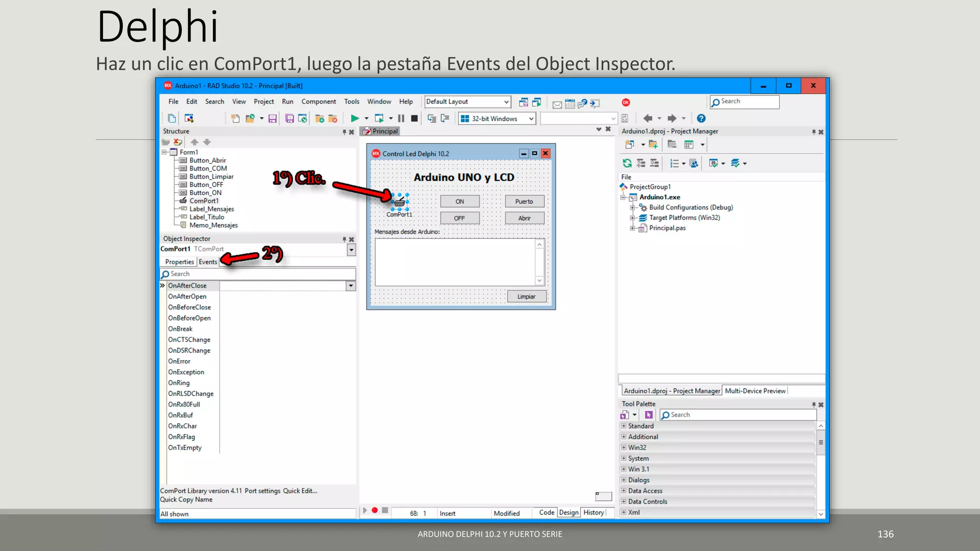
Task: Click the Forward navigation arrow icon
Action: point(672,118)
